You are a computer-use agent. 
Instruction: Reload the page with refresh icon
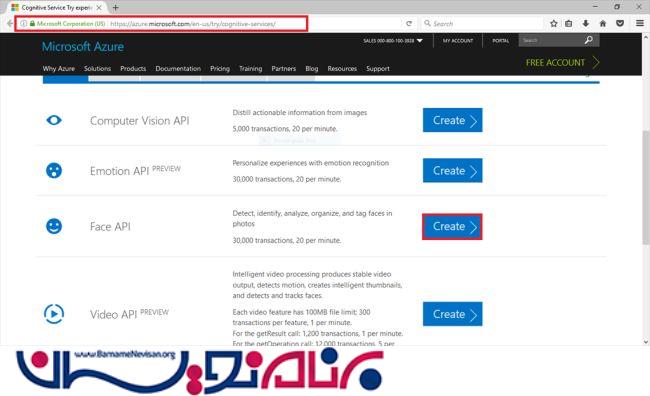tap(409, 24)
